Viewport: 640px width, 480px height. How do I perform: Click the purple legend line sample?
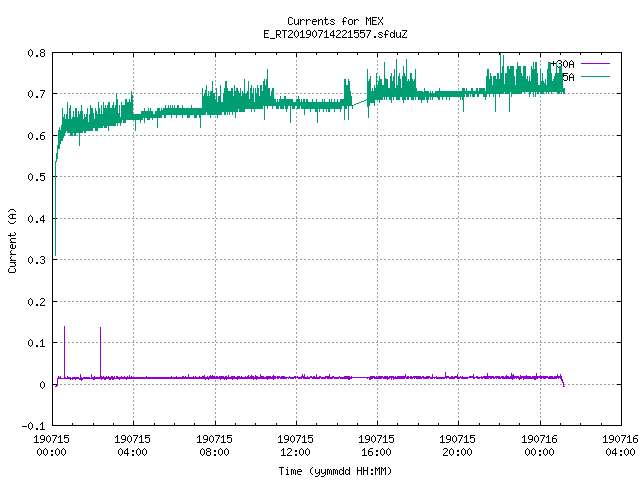click(x=595, y=64)
